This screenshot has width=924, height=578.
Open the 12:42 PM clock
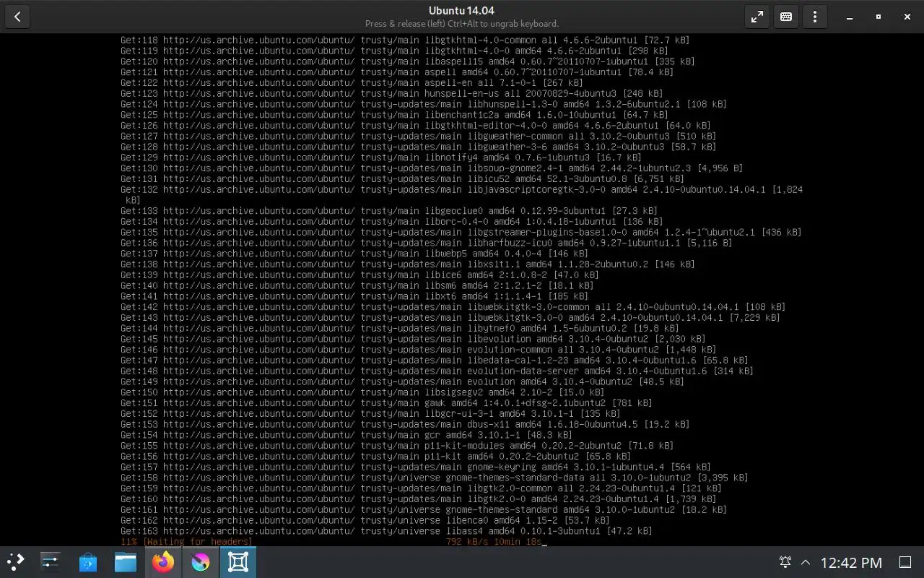[852, 562]
